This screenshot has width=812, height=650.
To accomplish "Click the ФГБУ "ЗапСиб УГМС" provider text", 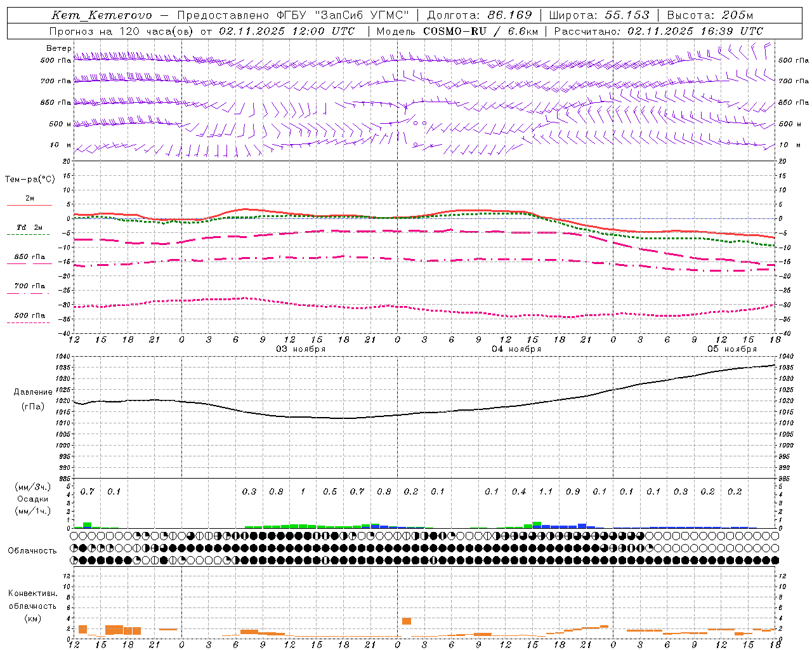I will 343,15.
